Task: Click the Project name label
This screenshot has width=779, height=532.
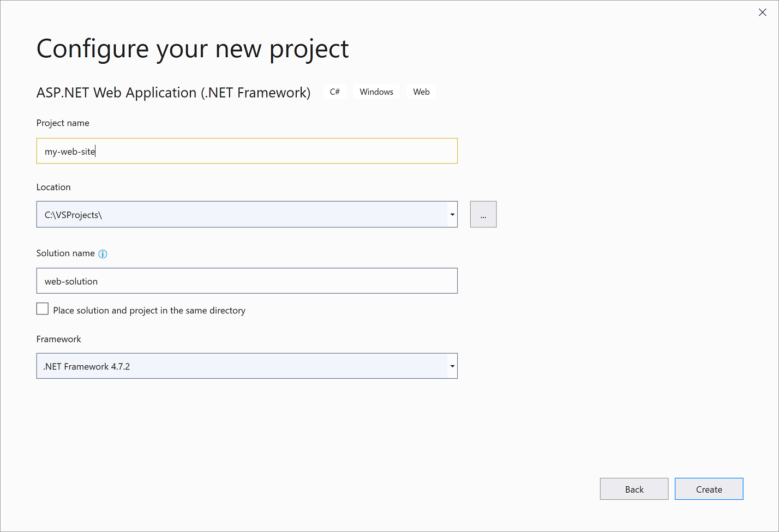Action: 63,123
